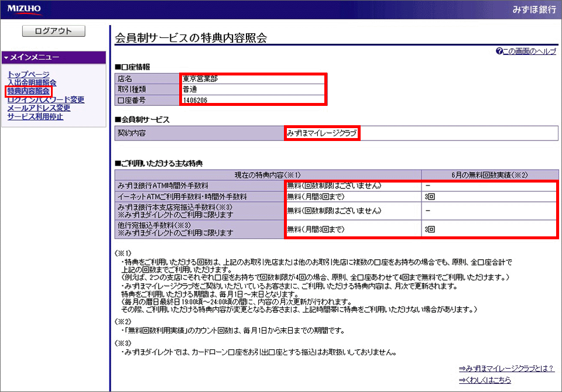This screenshot has width=562, height=392.
Task: Click 無料(月間3回まで) in 他行宛振込 row
Action: click(x=316, y=229)
